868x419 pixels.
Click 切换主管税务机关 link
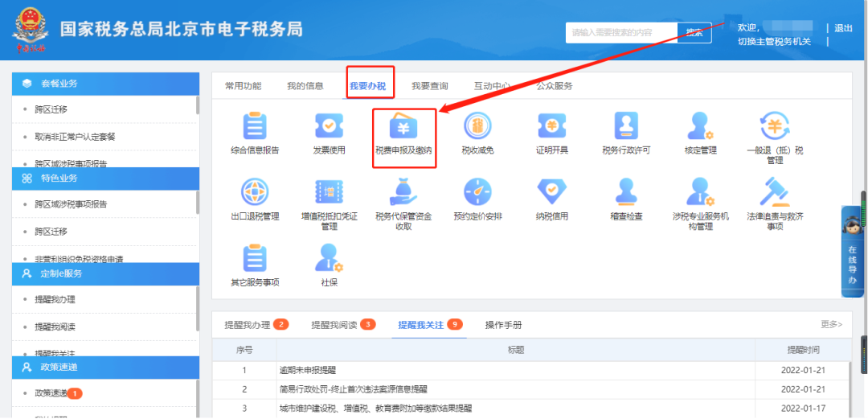pyautogui.click(x=774, y=42)
